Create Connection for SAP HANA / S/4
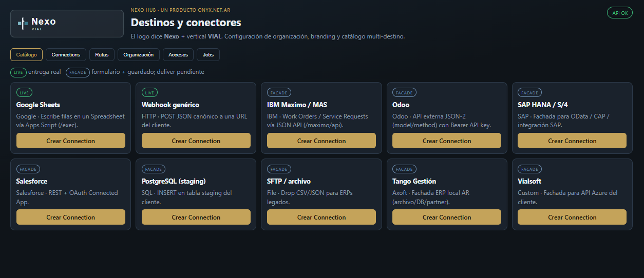The height and width of the screenshot is (278, 644). click(572, 141)
